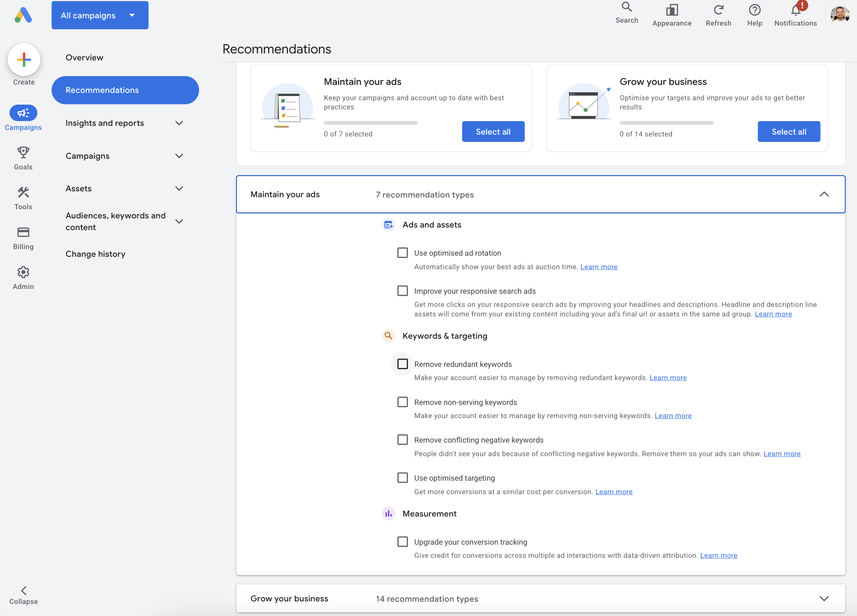Expand the Campaigns menu chevron
857x616 pixels.
pos(179,156)
